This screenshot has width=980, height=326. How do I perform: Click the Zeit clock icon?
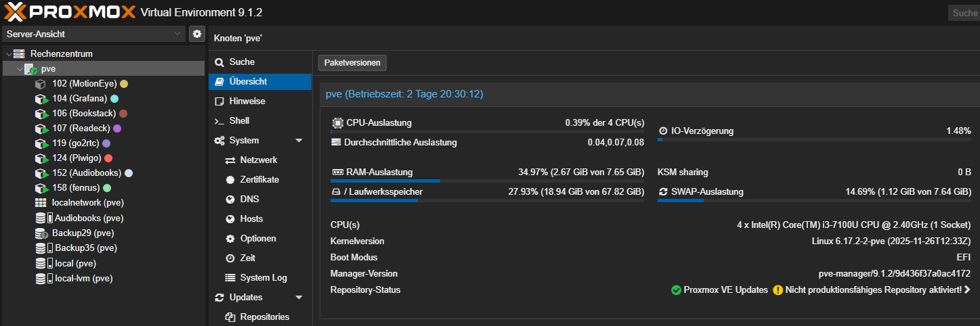click(230, 258)
